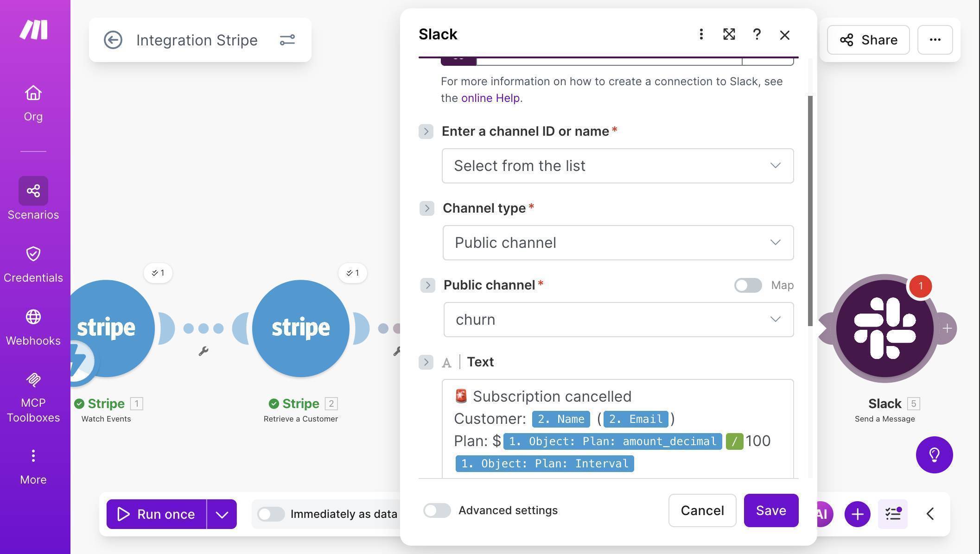Enable the Immediately as data switch
This screenshot has width=980, height=554.
pyautogui.click(x=271, y=514)
